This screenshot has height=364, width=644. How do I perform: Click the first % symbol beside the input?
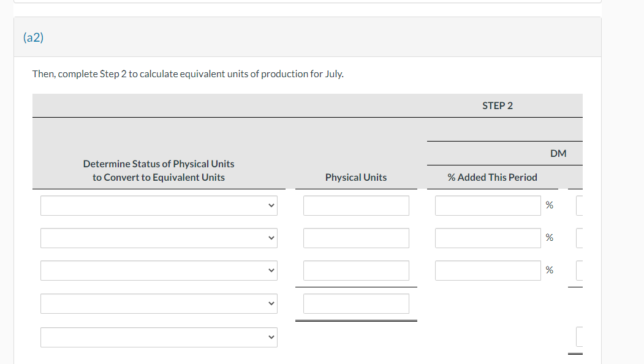click(x=549, y=204)
